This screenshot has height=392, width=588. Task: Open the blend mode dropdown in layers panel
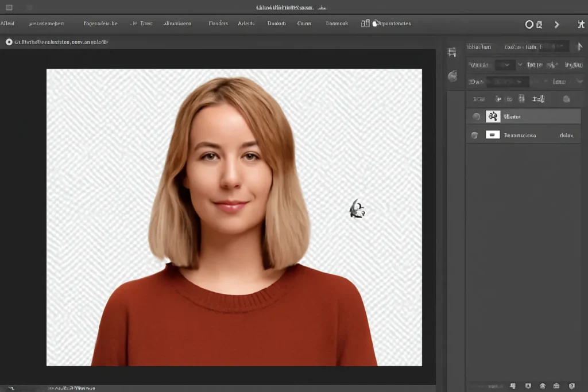(x=504, y=65)
